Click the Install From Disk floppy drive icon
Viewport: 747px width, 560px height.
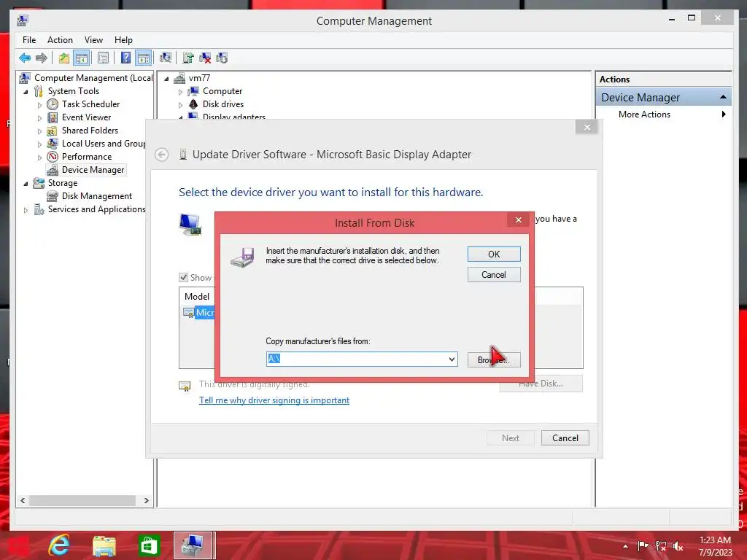click(x=242, y=257)
